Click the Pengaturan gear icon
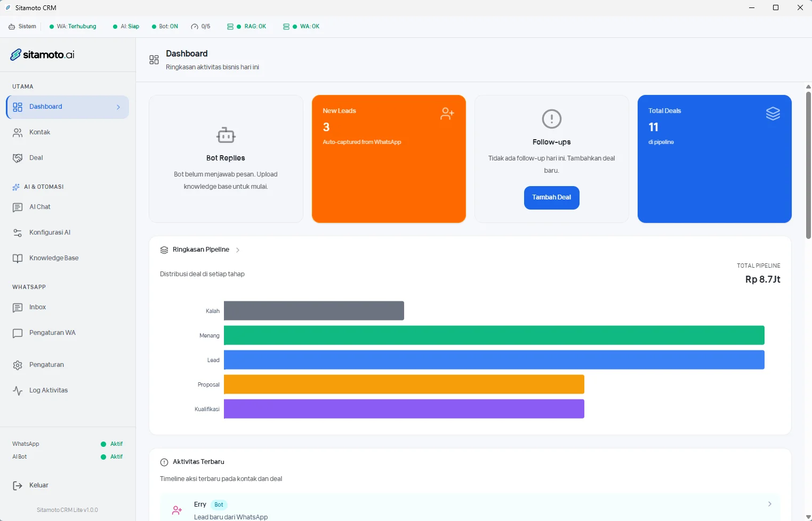Viewport: 812px width, 521px height. tap(18, 365)
